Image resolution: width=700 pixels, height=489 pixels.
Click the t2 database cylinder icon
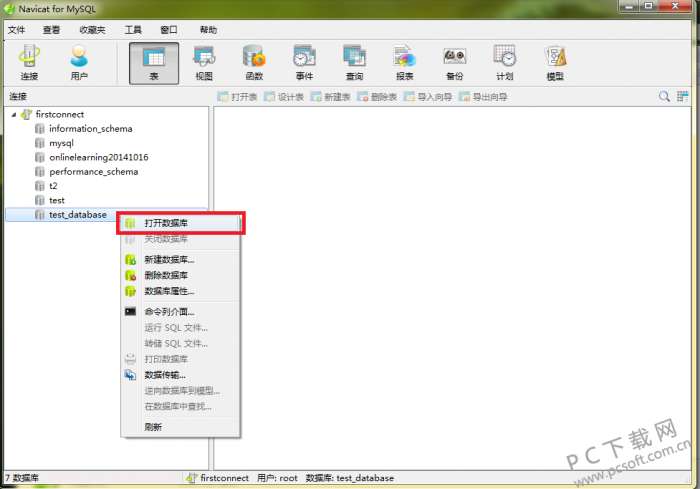coord(40,186)
